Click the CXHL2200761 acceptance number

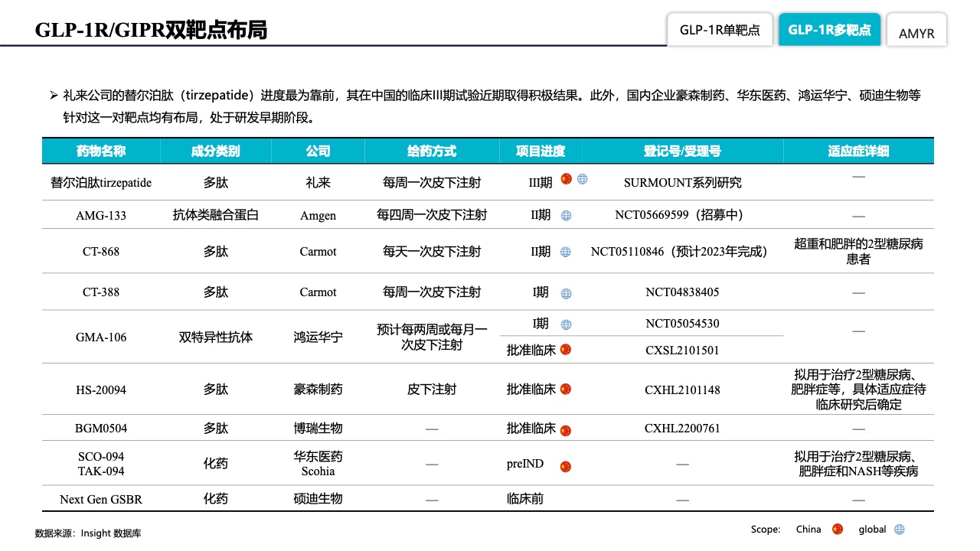click(682, 429)
